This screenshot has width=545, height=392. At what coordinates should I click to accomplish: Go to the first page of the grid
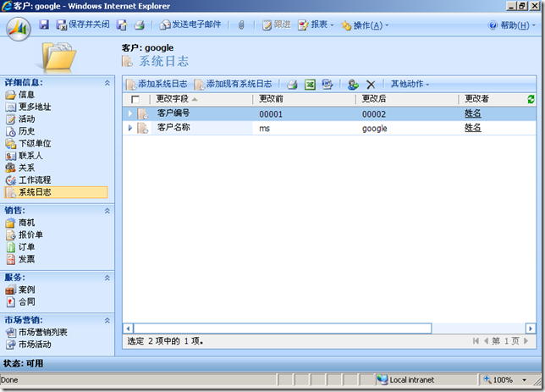(x=476, y=341)
